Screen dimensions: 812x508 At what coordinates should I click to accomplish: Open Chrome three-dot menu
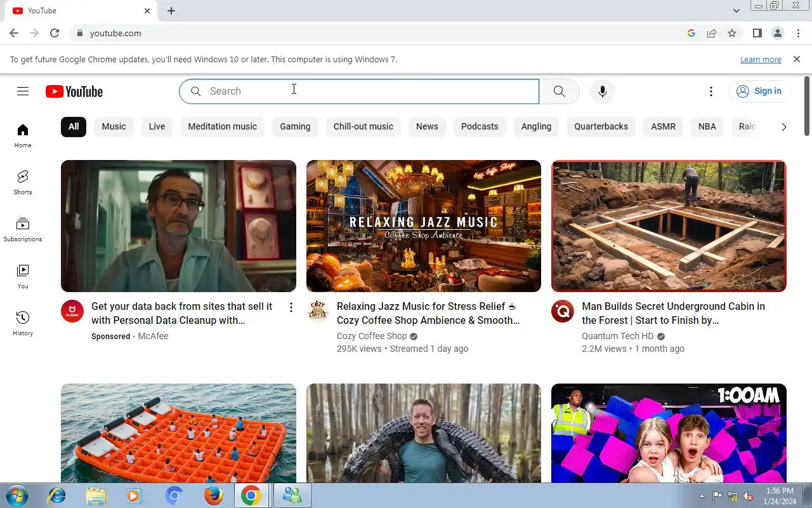(x=798, y=33)
